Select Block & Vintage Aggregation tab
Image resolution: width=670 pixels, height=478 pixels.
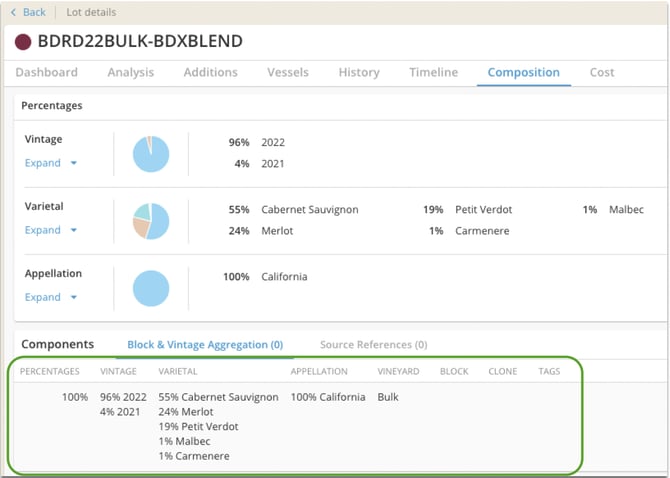[x=205, y=344]
